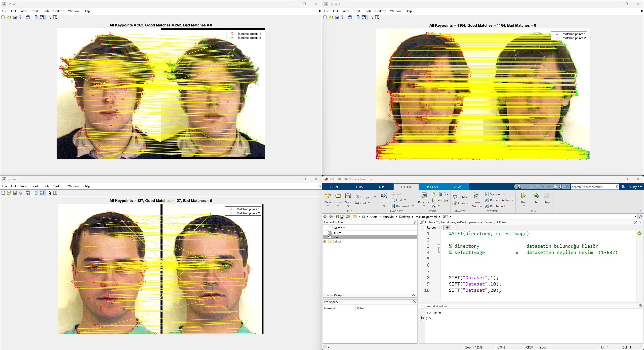Open the Refactor tool in the CODE section

click(424, 196)
